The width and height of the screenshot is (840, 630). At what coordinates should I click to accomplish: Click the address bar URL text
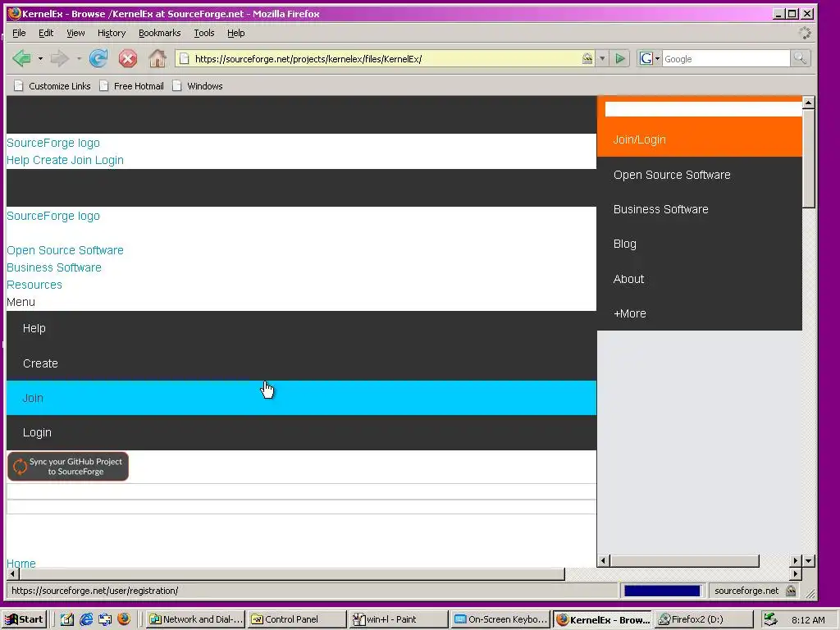coord(308,59)
